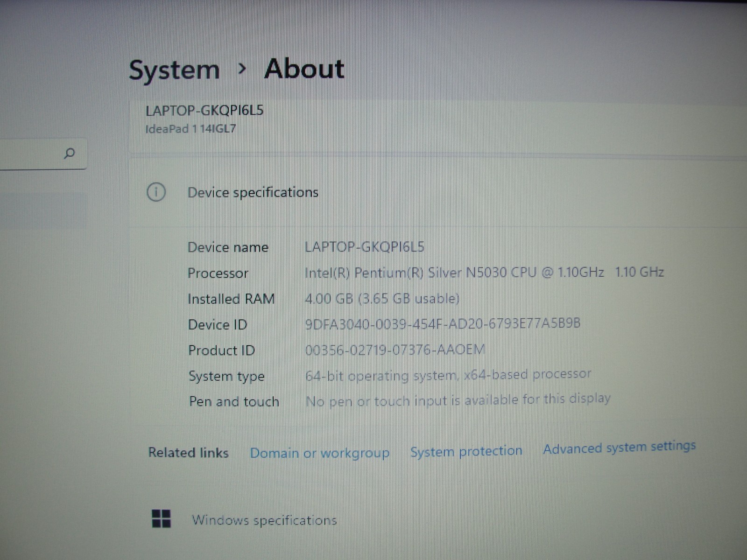Select the IdeaPad 1 14IGL7 model text
747x560 pixels.
pyautogui.click(x=190, y=129)
